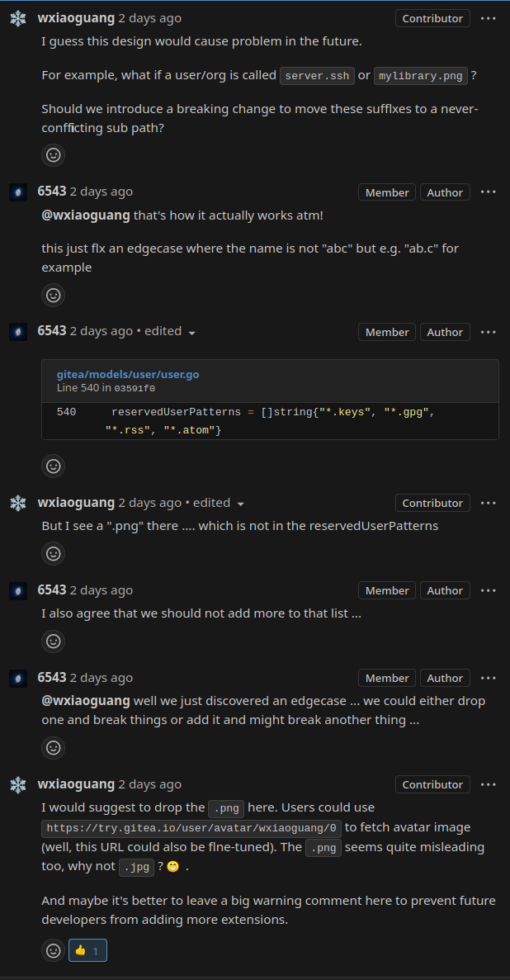Open gitea/models/user/user.go file link
This screenshot has height=980, width=510.
(128, 374)
